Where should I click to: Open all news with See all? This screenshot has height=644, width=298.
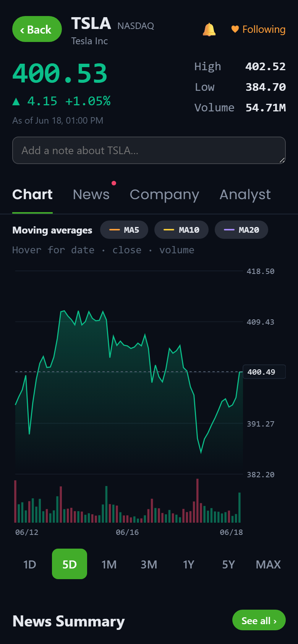259,620
